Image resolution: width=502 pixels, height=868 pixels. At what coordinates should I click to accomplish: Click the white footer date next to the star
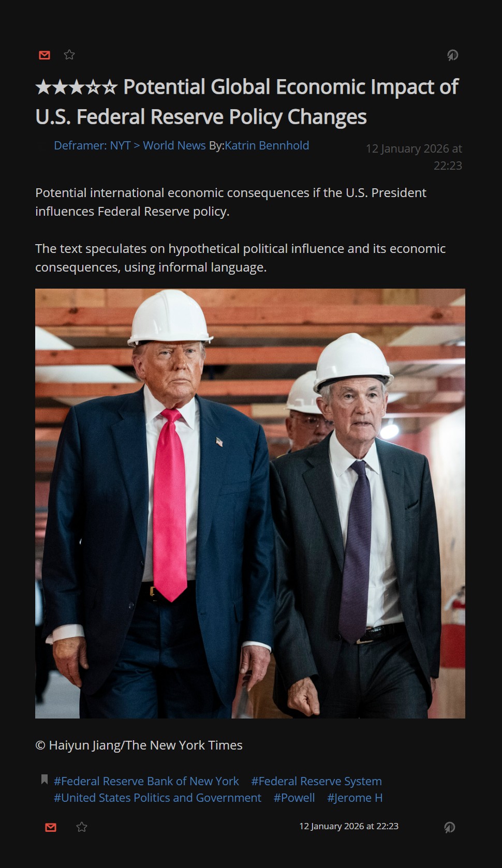pyautogui.click(x=349, y=826)
